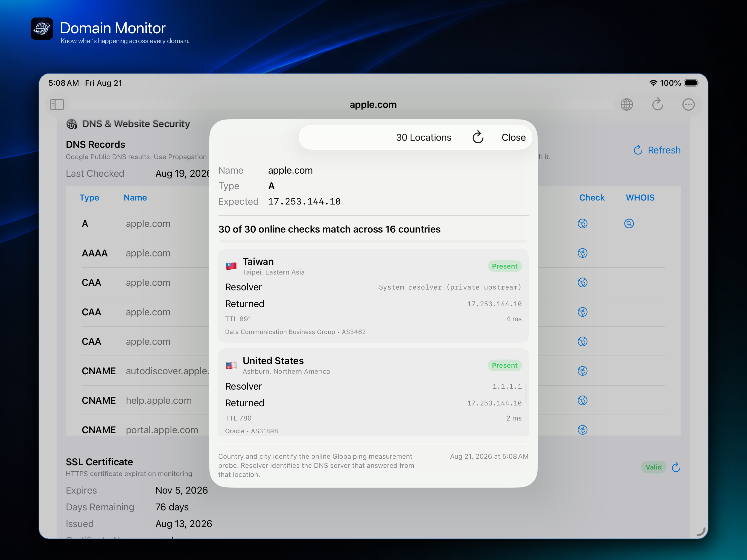Click the Domain Monitor app icon
The height and width of the screenshot is (560, 747).
point(42,29)
